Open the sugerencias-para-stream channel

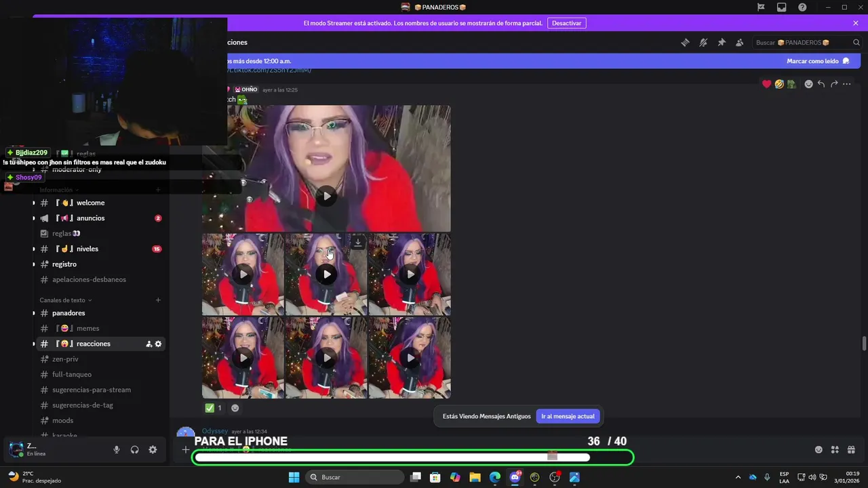click(100, 390)
